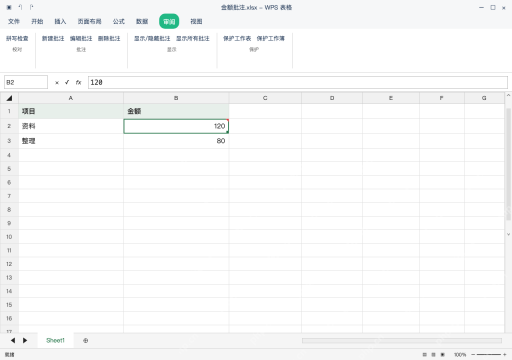
Task: Toggle 显示所有批注
Action: [x=193, y=38]
